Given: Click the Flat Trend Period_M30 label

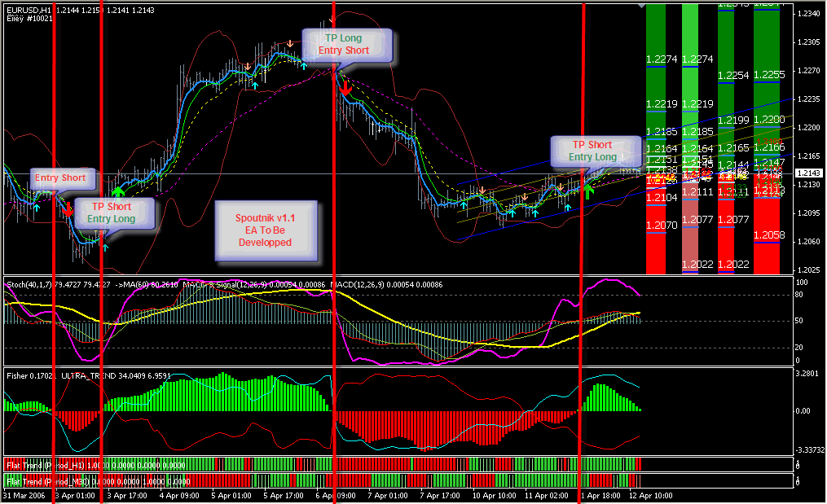Looking at the screenshot, I should pos(38,481).
